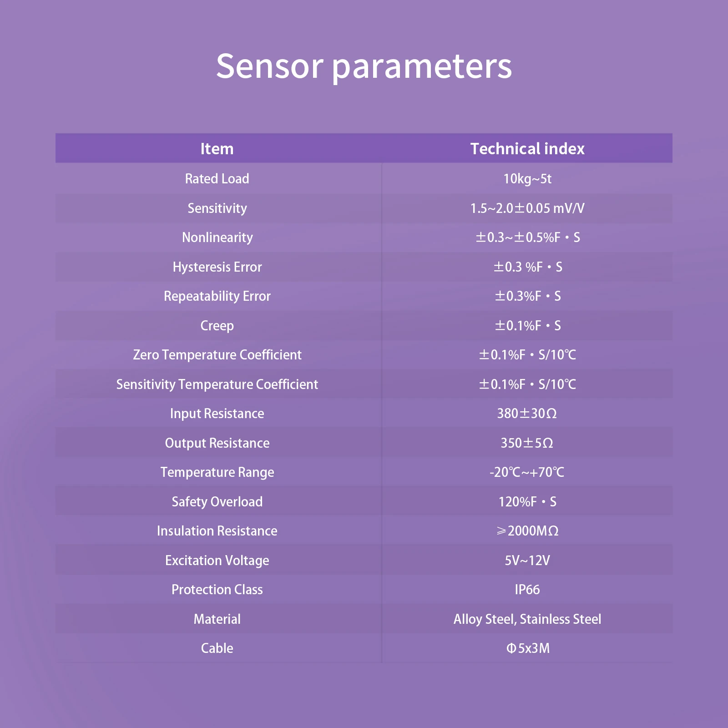Viewport: 728px width, 728px height.
Task: Click the Creep row label
Action: 217,326
